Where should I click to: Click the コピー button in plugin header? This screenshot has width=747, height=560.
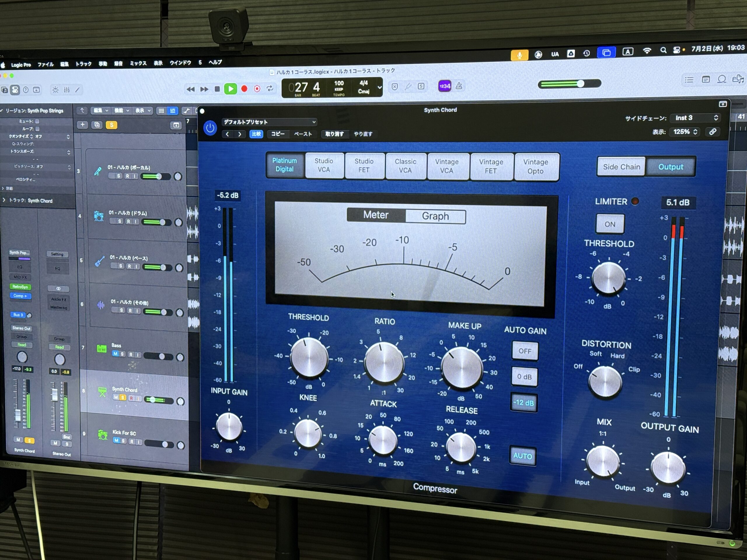(x=278, y=134)
